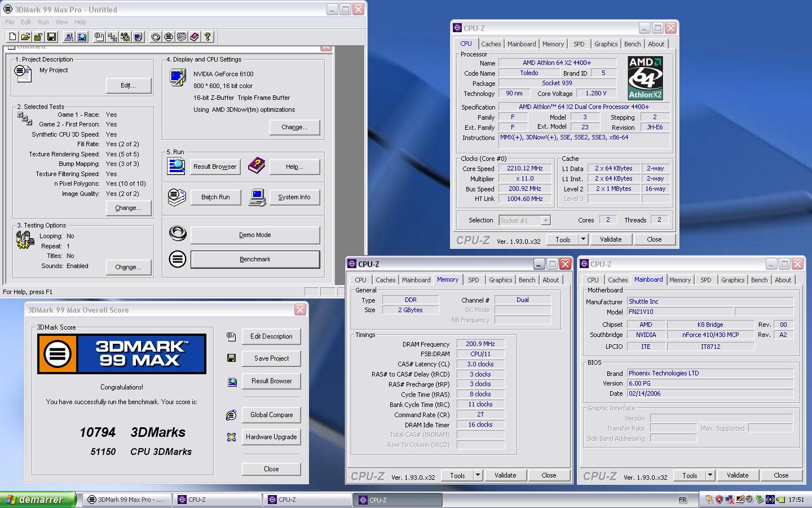Click the icon beside Global Compare
812x508 pixels.
pos(231,415)
